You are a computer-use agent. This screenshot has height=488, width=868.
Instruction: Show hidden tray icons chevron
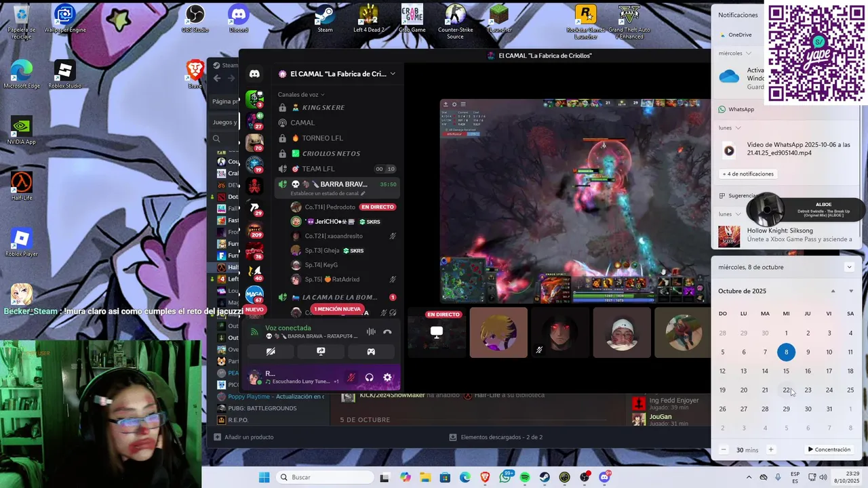[749, 477]
